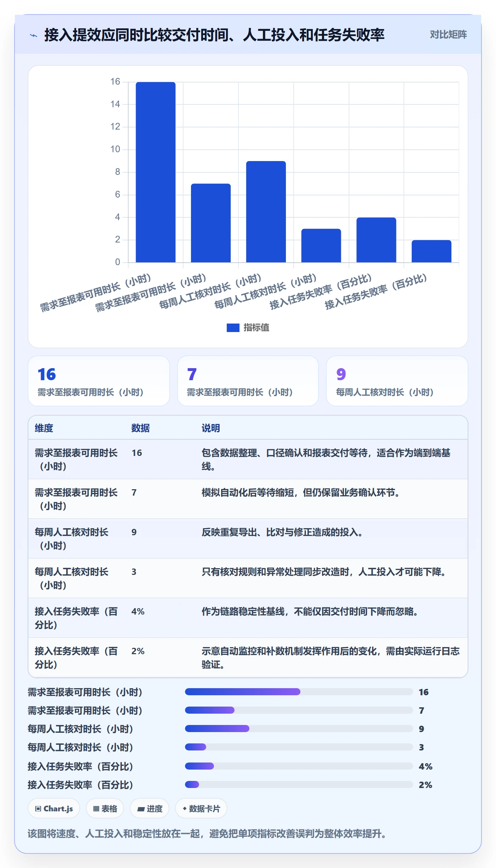Click the chart bar valued 9
Viewport: 496px width, 868px height.
tap(266, 212)
